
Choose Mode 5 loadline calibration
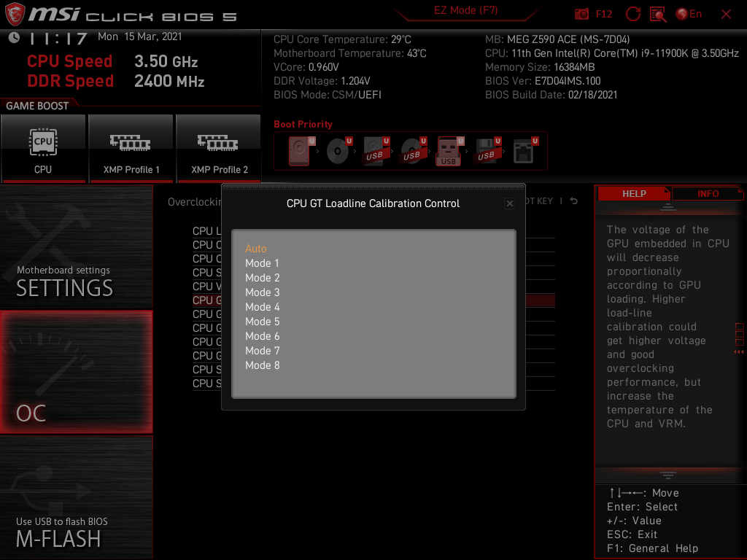pyautogui.click(x=262, y=322)
